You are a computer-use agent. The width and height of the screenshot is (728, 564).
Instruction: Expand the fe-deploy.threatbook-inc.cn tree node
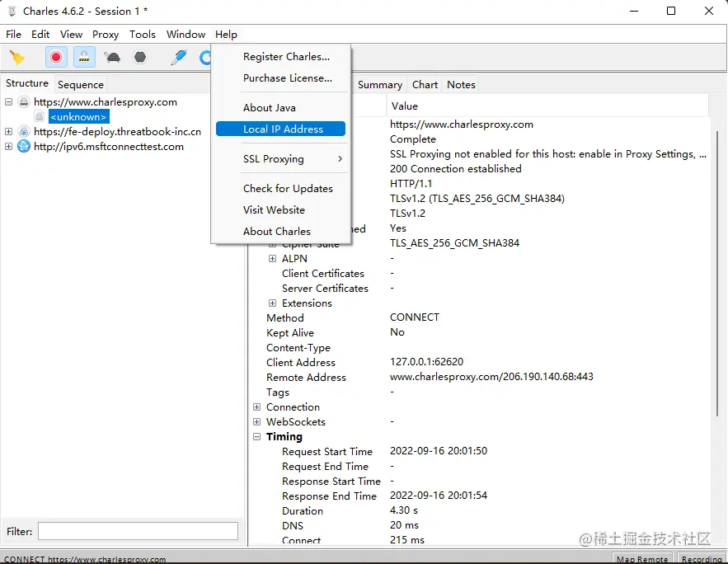point(8,131)
